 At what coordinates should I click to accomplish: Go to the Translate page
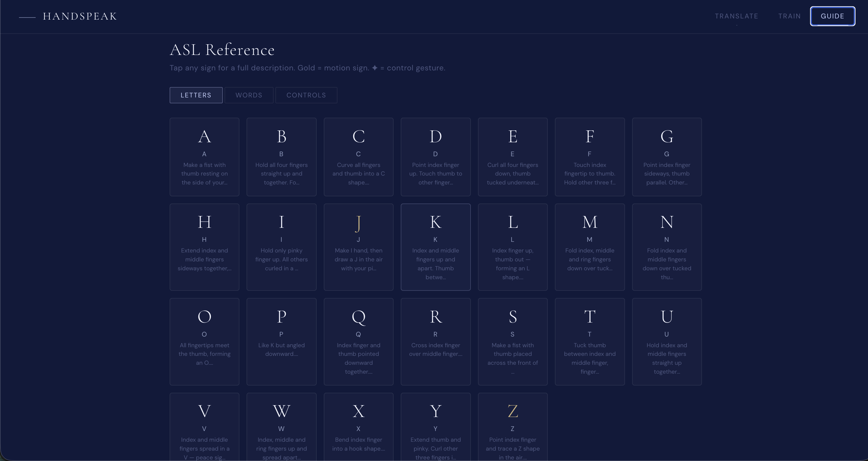(x=736, y=16)
